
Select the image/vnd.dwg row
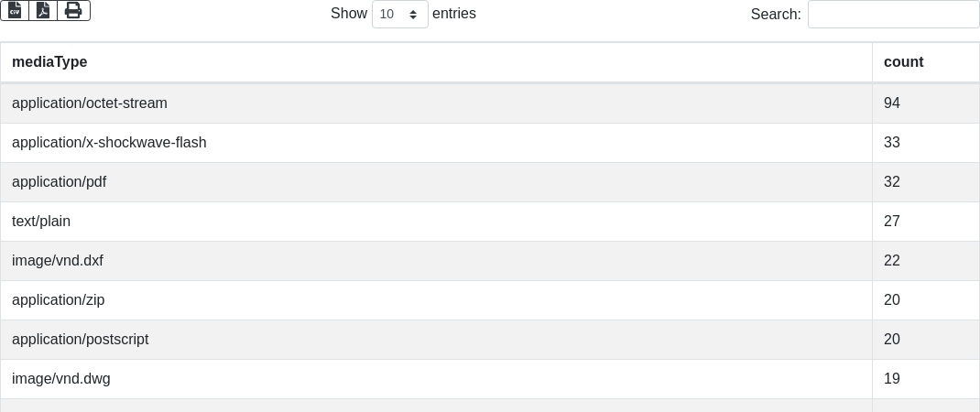(490, 379)
